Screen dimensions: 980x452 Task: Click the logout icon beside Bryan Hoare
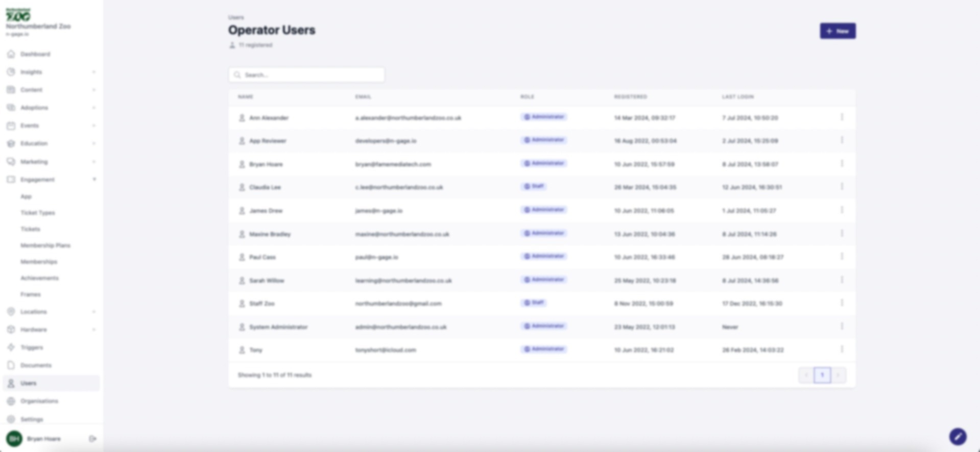92,439
